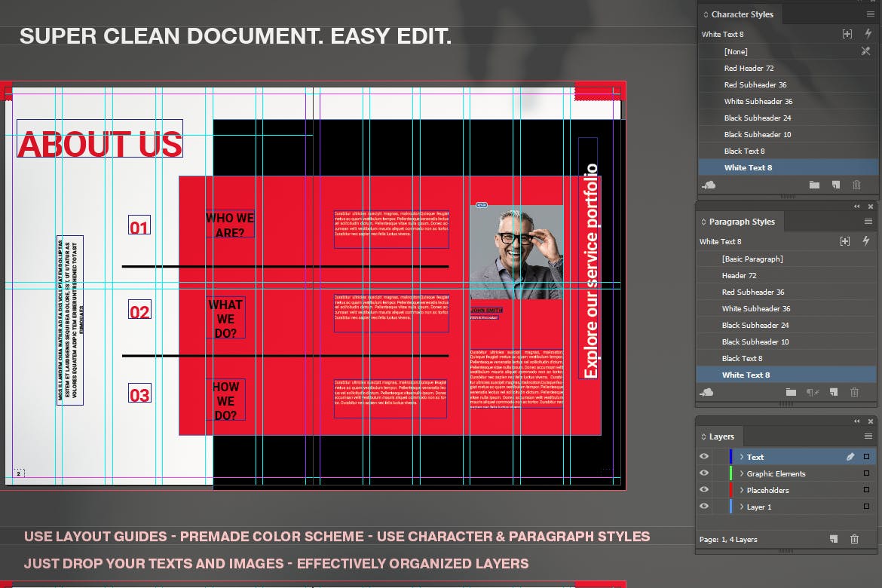Hide the Placeholders layer
The image size is (882, 588).
point(704,490)
